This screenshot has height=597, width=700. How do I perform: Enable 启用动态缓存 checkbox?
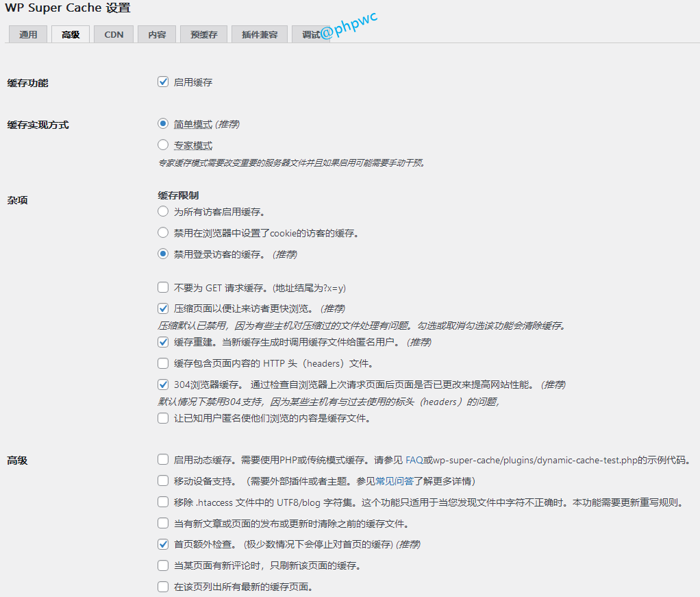click(163, 459)
